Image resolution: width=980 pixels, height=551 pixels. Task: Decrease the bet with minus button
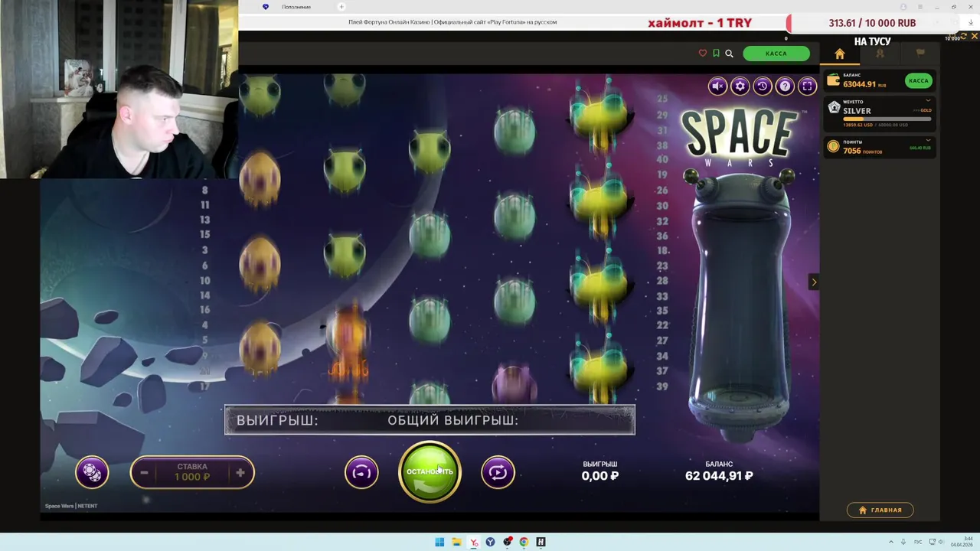click(144, 473)
